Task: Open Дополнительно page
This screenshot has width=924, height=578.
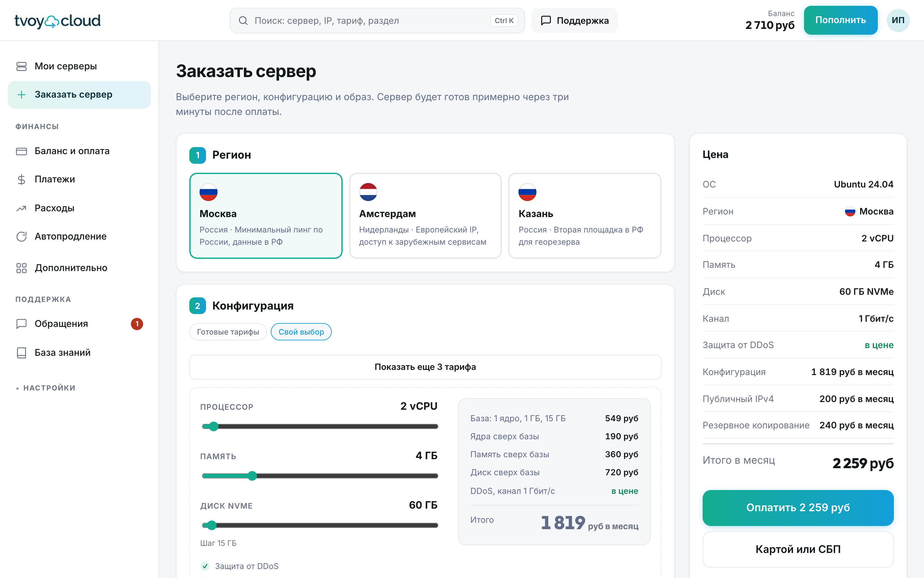Action: pyautogui.click(x=79, y=268)
